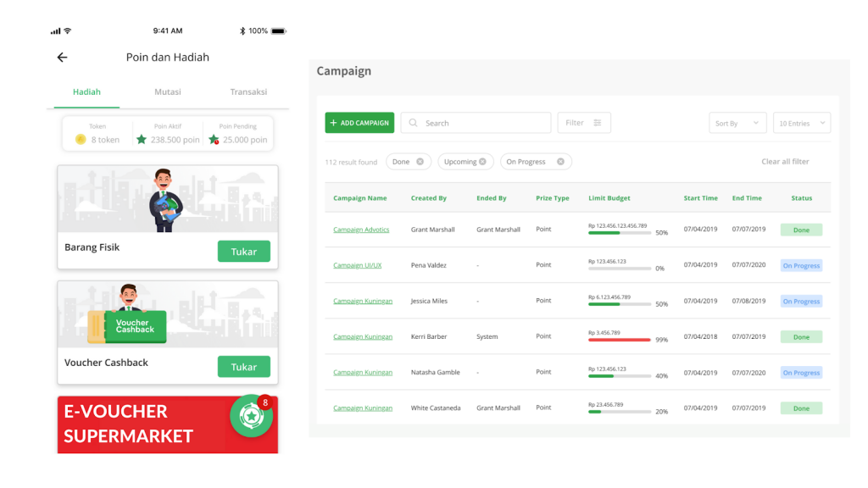Click the red 99% budget progress bar
Viewport: 868px width, 488px height.
click(x=620, y=340)
